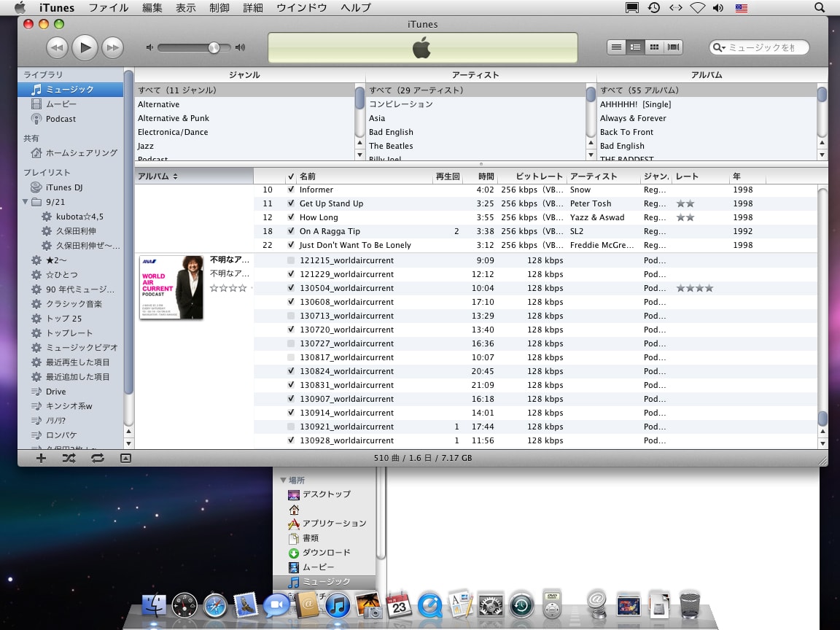Viewport: 840px width, 630px height.
Task: Open the ウインドウ menu
Action: click(302, 7)
